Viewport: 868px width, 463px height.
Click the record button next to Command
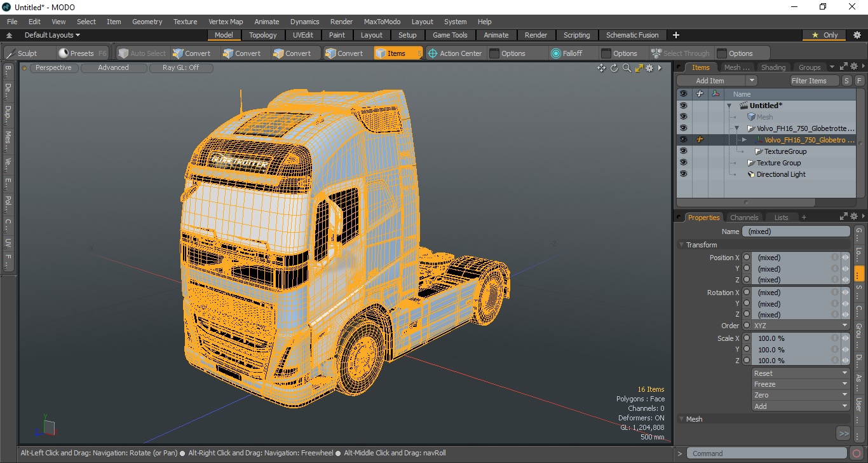click(857, 453)
